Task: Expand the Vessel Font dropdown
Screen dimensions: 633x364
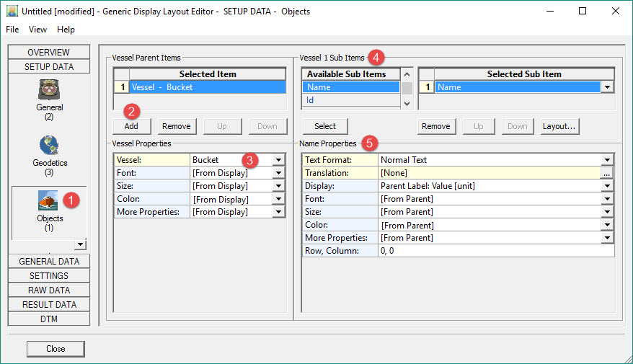Action: coord(278,173)
